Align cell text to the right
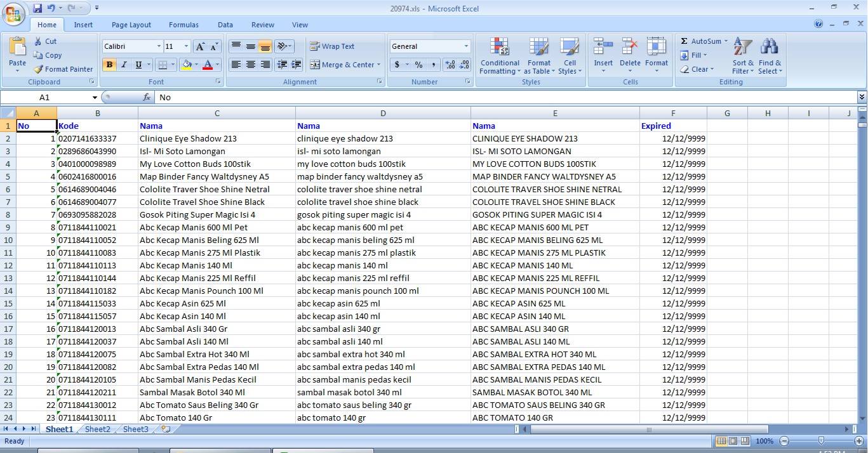 265,65
